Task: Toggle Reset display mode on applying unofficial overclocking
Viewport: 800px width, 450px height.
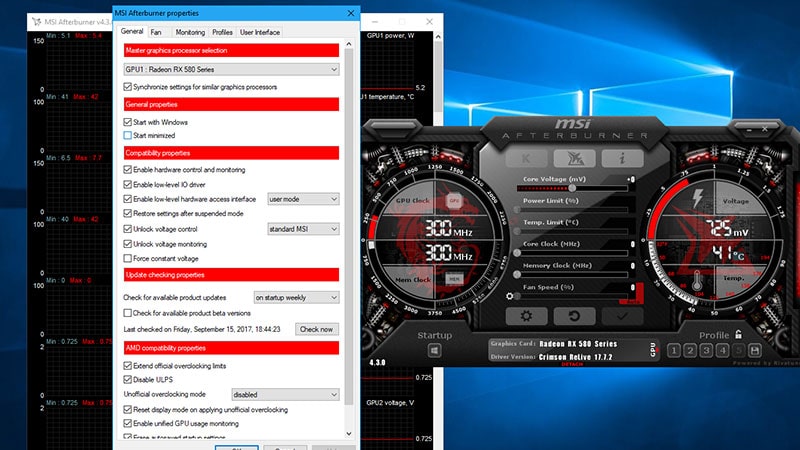Action: click(x=128, y=409)
